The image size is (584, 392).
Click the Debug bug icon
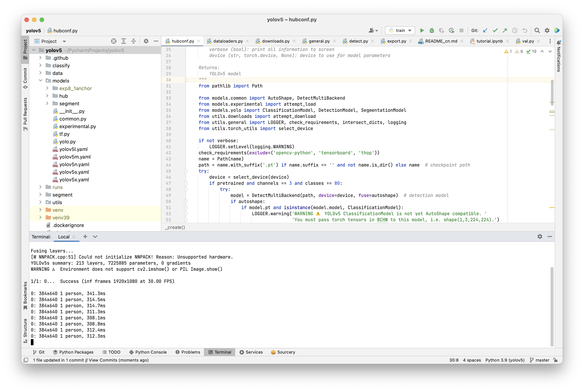click(432, 30)
